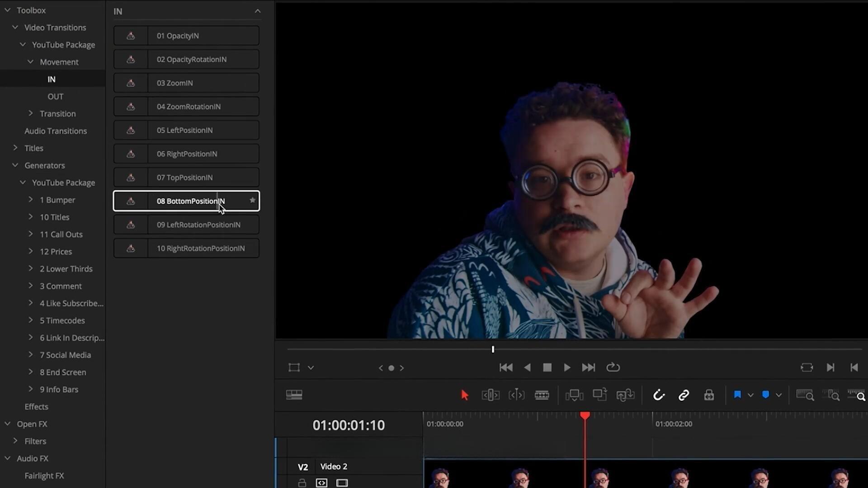Favorite 08 BottomPositionIN with star
The width and height of the screenshot is (868, 488).
pos(252,200)
